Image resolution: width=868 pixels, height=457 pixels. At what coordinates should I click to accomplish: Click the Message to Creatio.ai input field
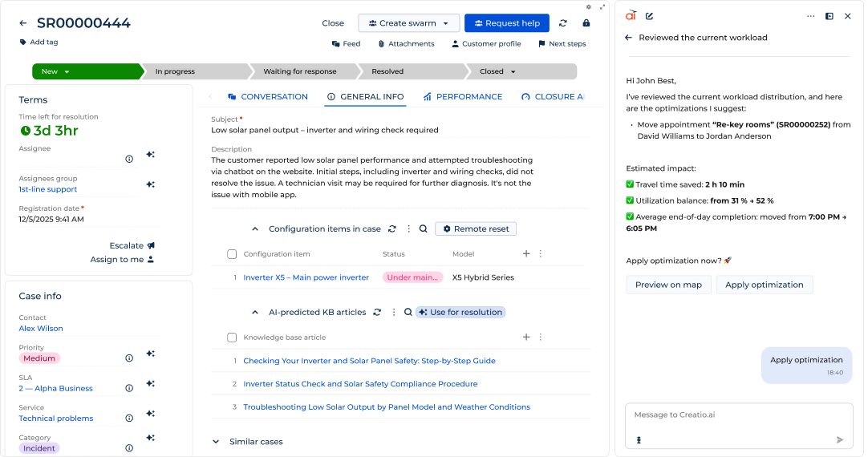coord(738,415)
